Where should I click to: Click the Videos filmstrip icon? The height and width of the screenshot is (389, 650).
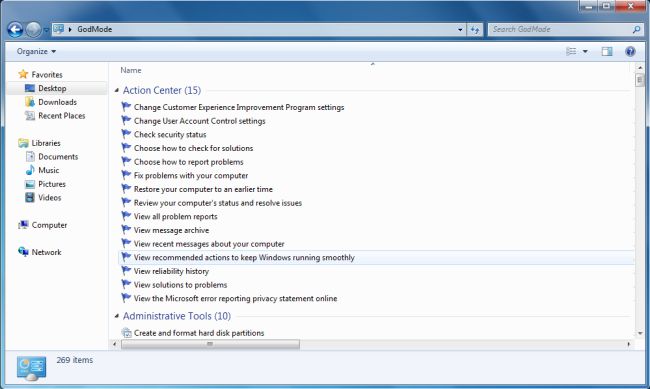30,197
